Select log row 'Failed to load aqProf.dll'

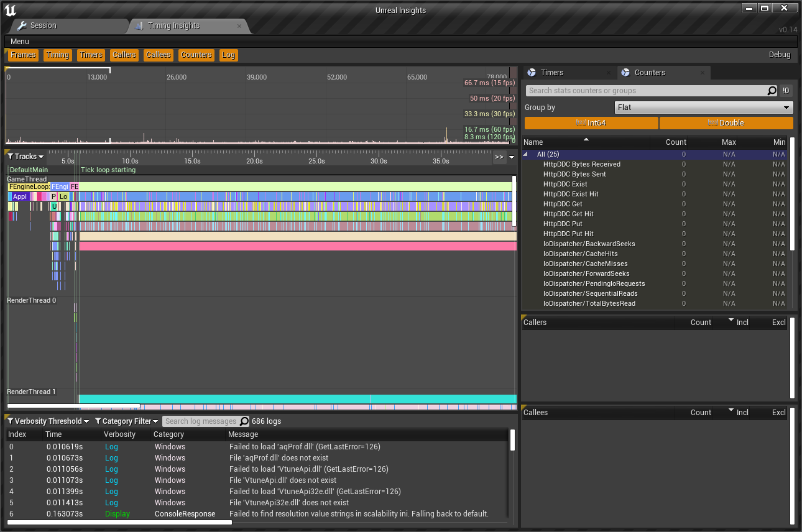coord(257,447)
